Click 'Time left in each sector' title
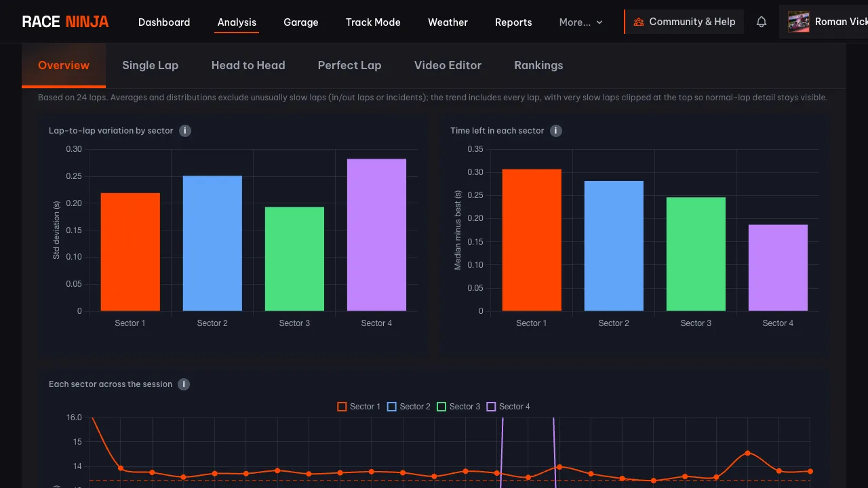 click(x=497, y=131)
